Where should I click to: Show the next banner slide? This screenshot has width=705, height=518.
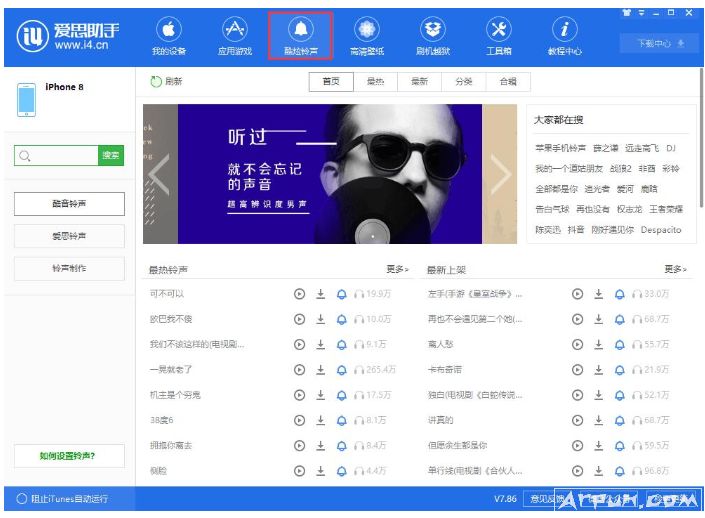pos(500,174)
